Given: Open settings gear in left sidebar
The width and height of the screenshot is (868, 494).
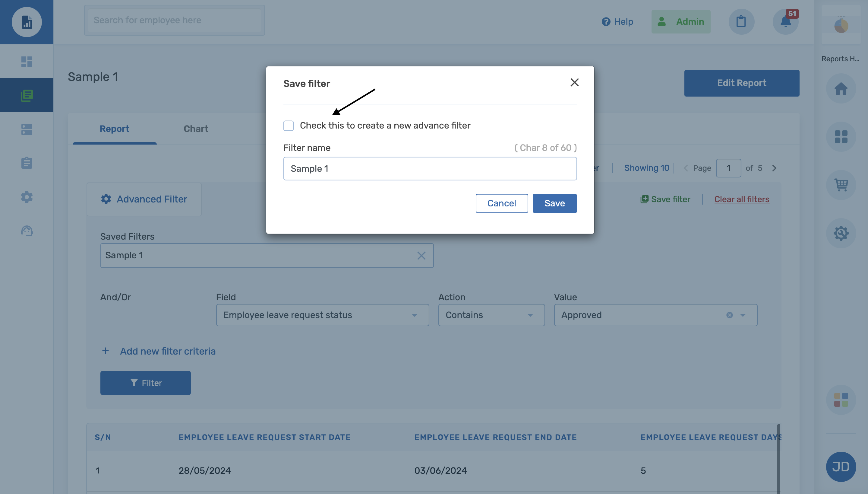Looking at the screenshot, I should pos(27,197).
